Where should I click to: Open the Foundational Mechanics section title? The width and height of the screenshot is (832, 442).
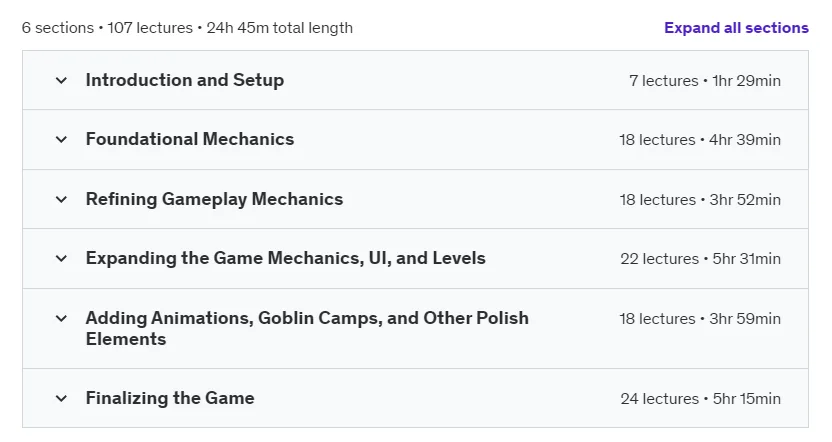tap(190, 139)
